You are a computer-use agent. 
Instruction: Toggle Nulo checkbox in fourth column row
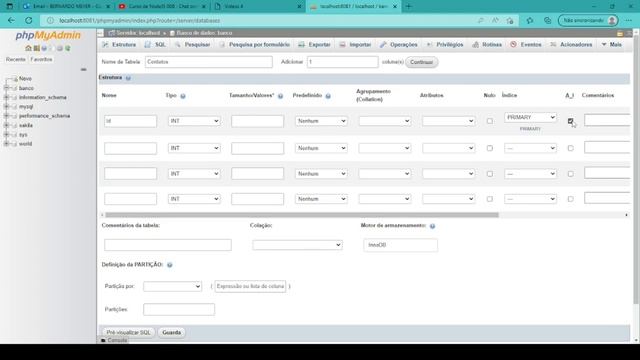point(489,199)
